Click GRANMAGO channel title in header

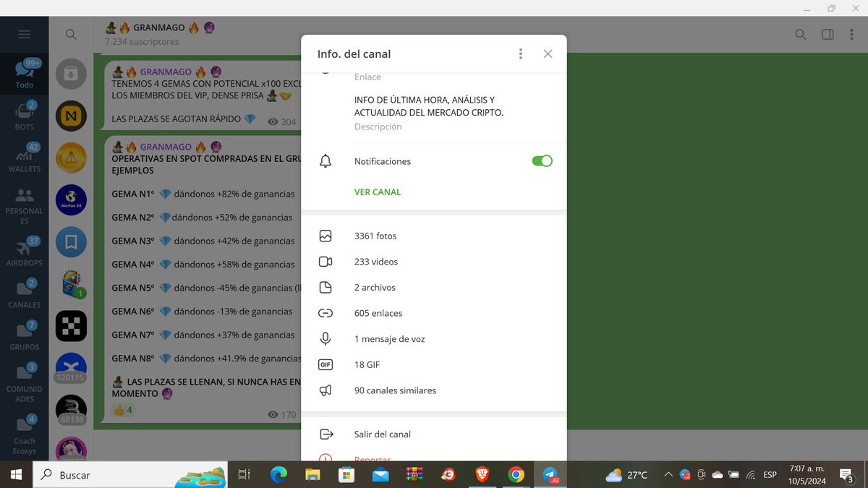click(159, 28)
